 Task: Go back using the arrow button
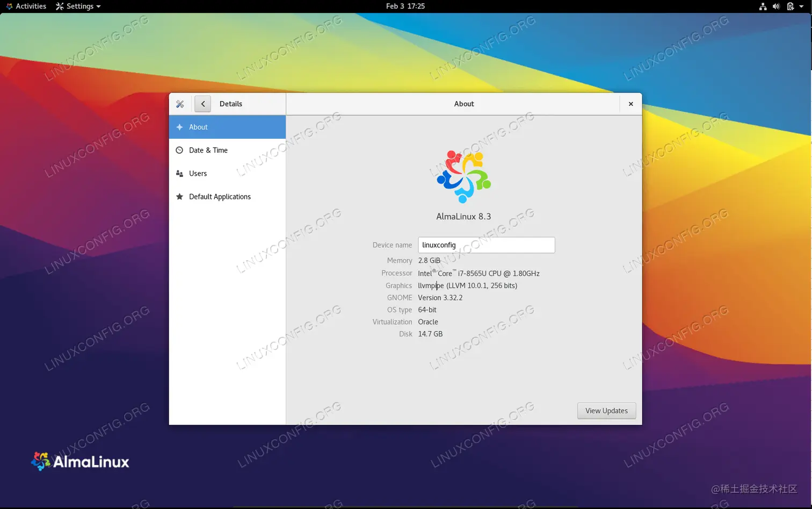tap(202, 104)
